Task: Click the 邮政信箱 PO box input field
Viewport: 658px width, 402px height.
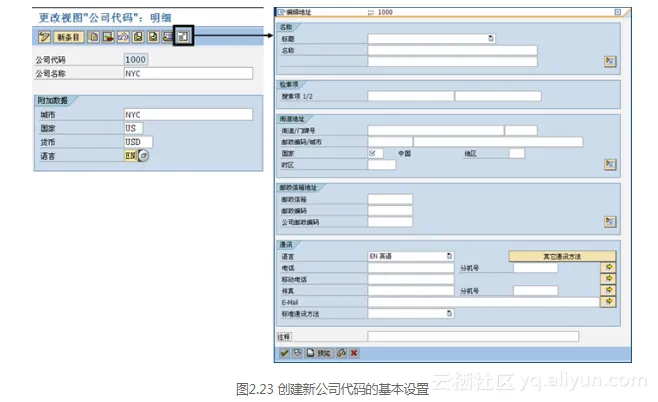Action: pyautogui.click(x=390, y=199)
